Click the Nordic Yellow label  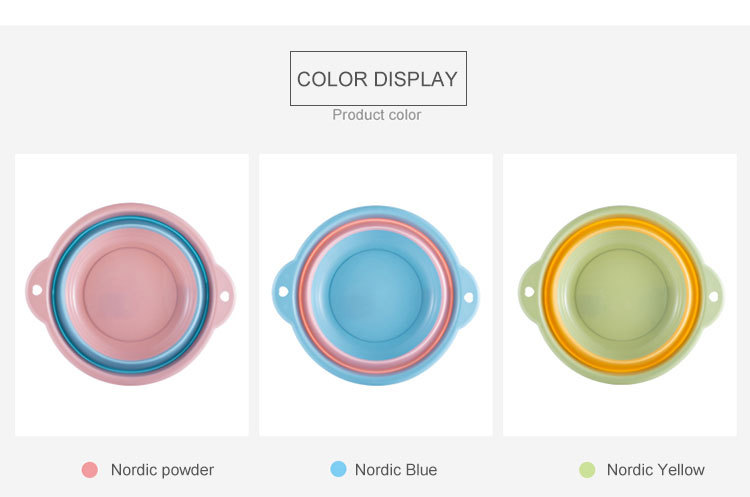click(x=655, y=470)
